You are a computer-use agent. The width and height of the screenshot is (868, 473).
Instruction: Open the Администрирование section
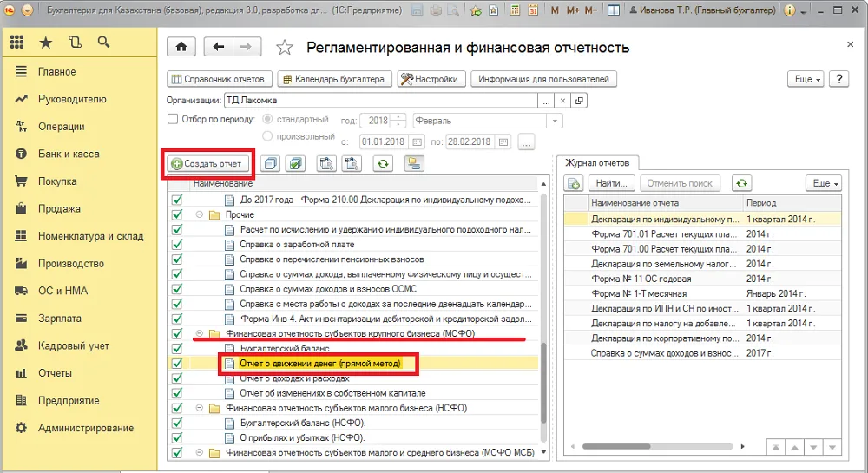(x=86, y=428)
